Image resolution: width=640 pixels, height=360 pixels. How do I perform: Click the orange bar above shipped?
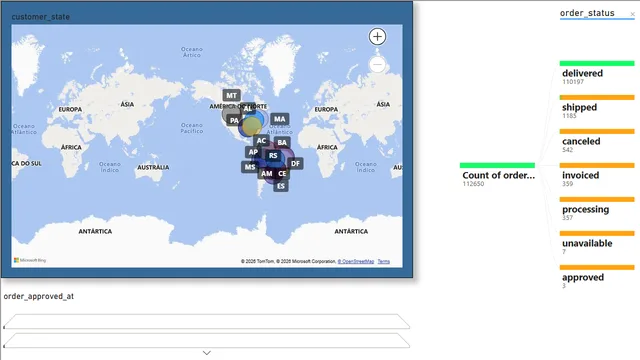597,98
